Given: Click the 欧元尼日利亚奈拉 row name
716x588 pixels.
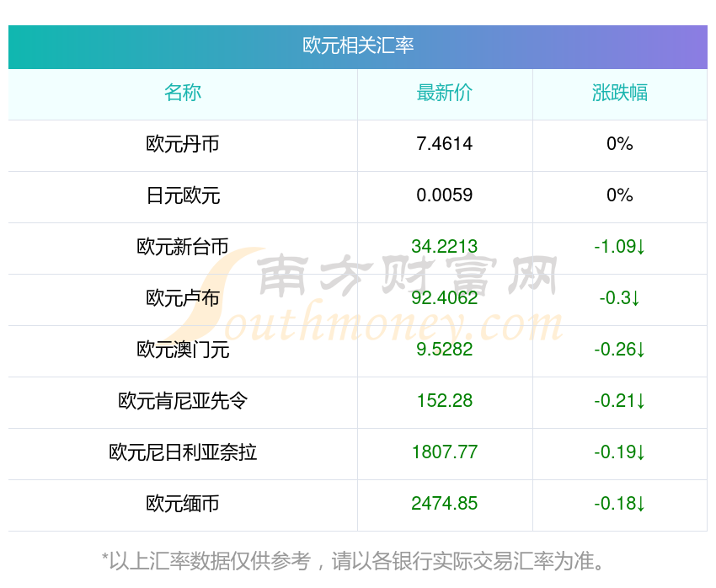Looking at the screenshot, I should coord(183,452).
